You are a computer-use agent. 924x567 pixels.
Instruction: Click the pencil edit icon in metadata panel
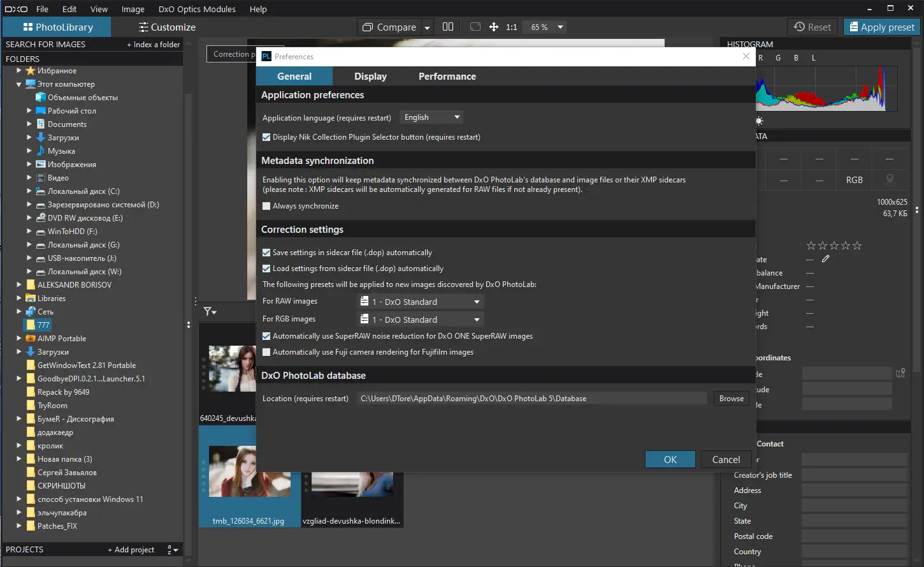825,259
